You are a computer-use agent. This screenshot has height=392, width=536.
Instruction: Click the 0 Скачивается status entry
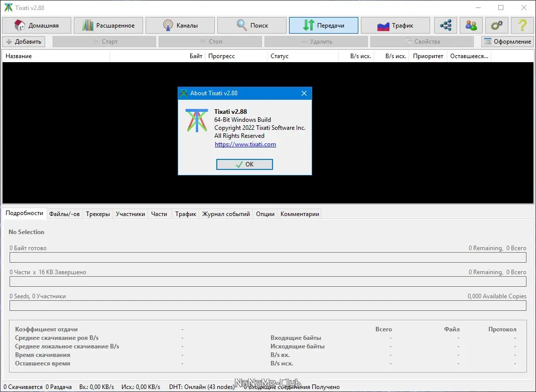pos(23,387)
